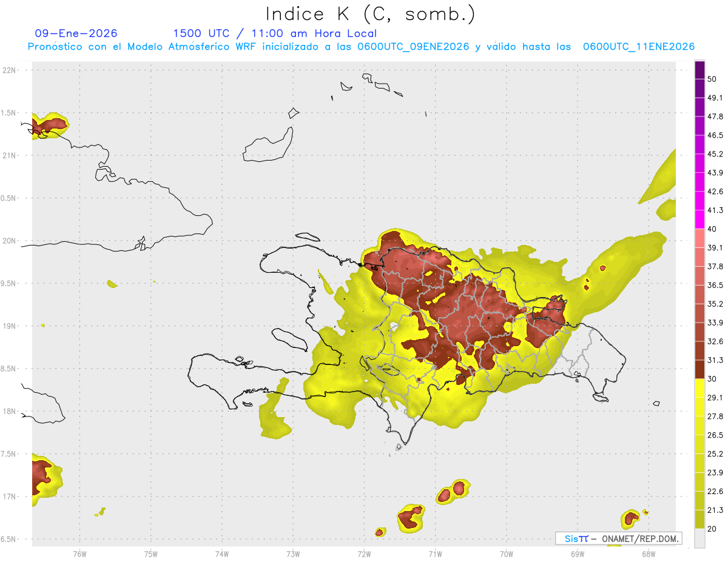
Task: Click the longitude axis label '72W'
Action: (x=364, y=554)
